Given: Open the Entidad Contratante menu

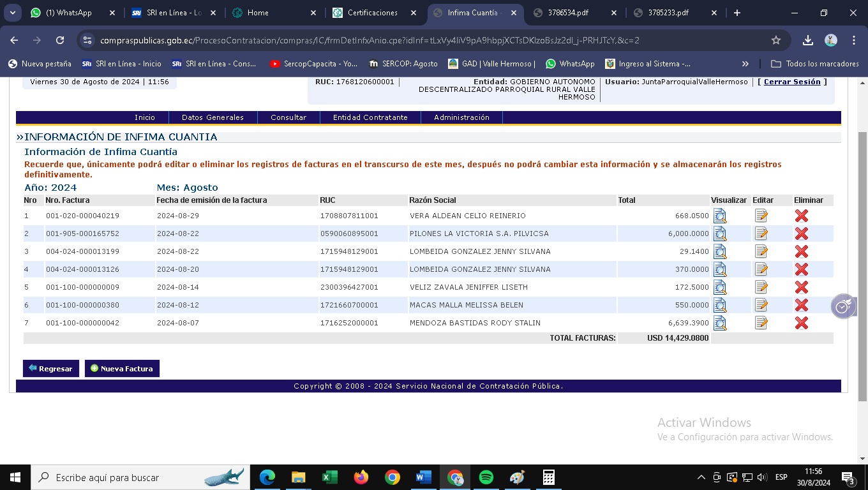Looking at the screenshot, I should click(370, 117).
